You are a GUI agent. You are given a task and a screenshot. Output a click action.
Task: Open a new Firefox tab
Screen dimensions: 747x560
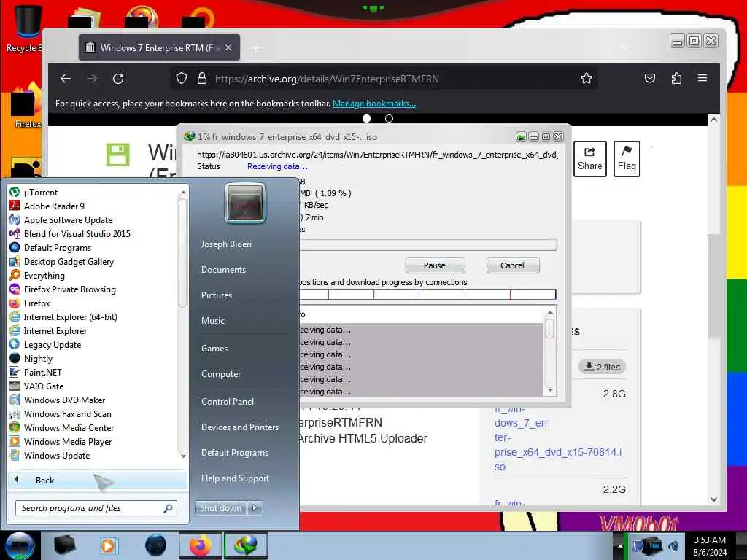pos(256,48)
